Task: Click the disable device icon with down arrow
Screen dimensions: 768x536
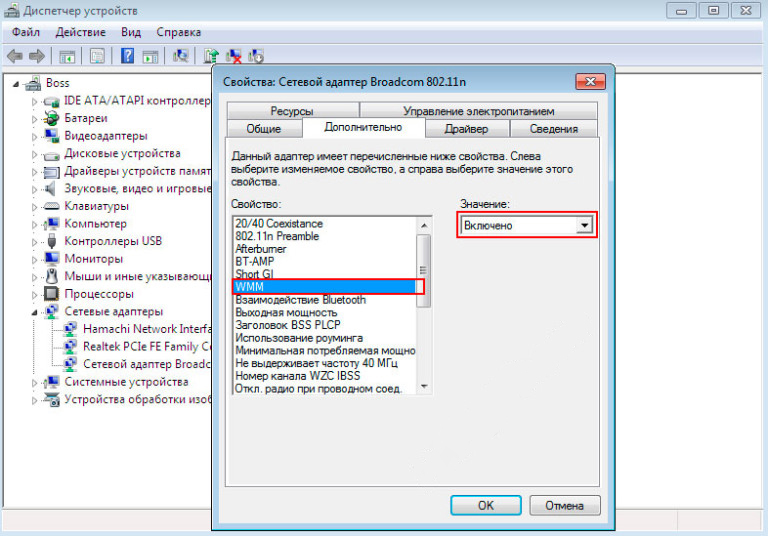Action: pyautogui.click(x=256, y=56)
